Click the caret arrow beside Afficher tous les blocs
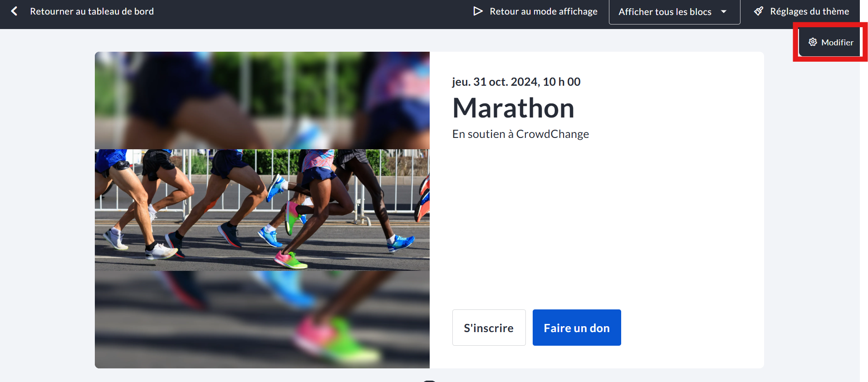This screenshot has height=382, width=868. click(x=724, y=12)
